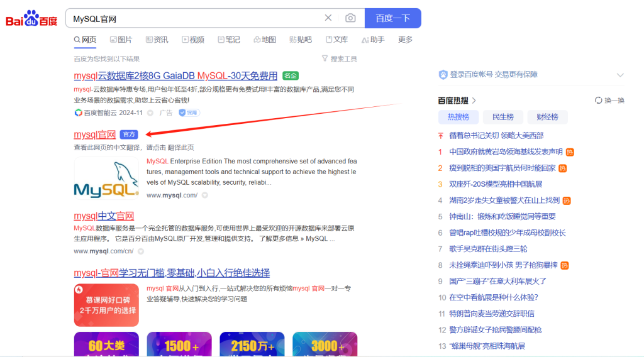Open 歌手吴克群在街头蹬三轮

(488, 249)
